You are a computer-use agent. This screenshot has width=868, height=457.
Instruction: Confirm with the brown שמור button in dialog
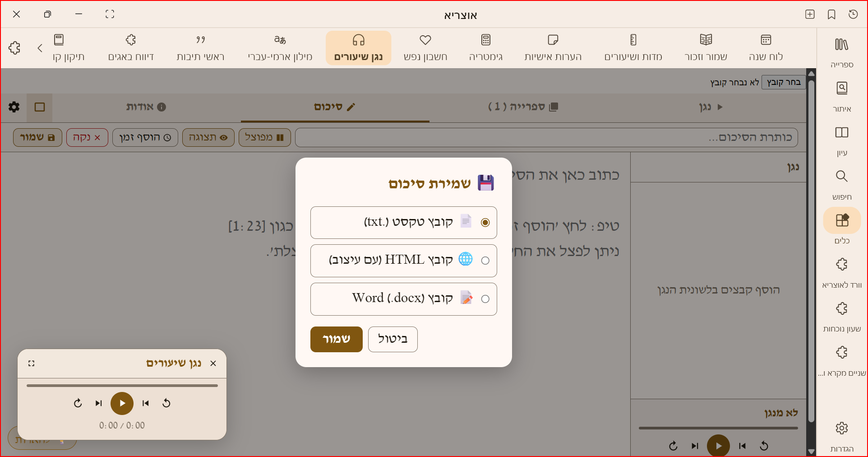337,339
